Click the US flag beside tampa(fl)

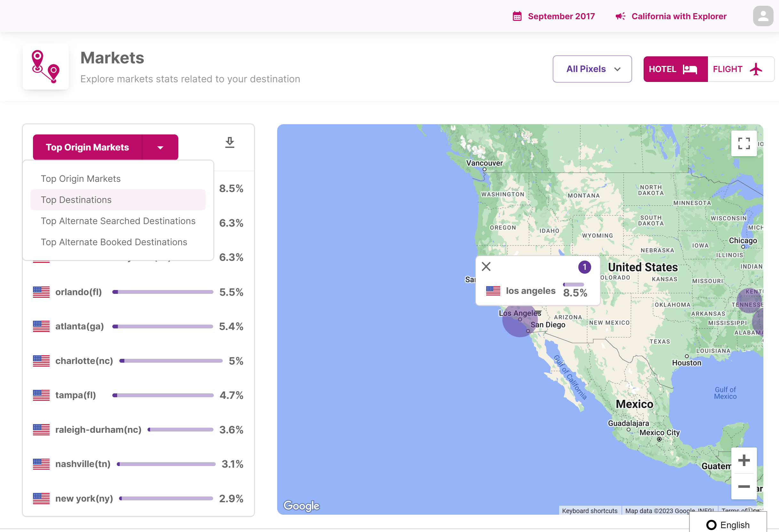coord(41,395)
